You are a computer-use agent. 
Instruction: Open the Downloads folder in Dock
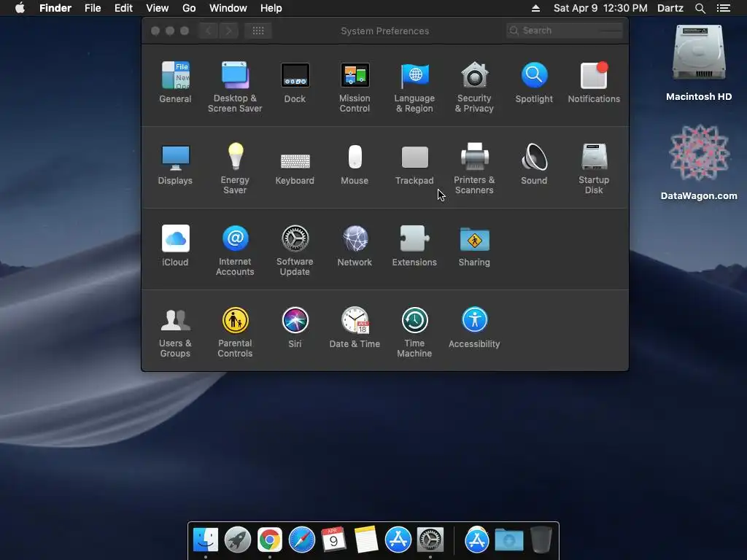(x=509, y=540)
